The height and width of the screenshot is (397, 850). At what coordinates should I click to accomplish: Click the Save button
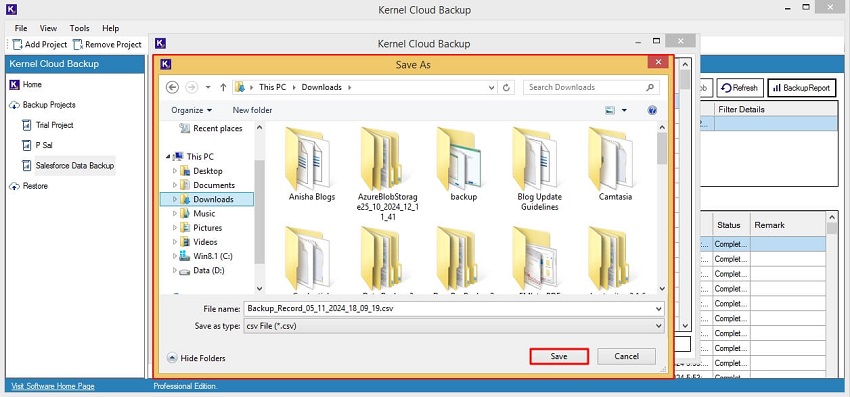point(559,356)
